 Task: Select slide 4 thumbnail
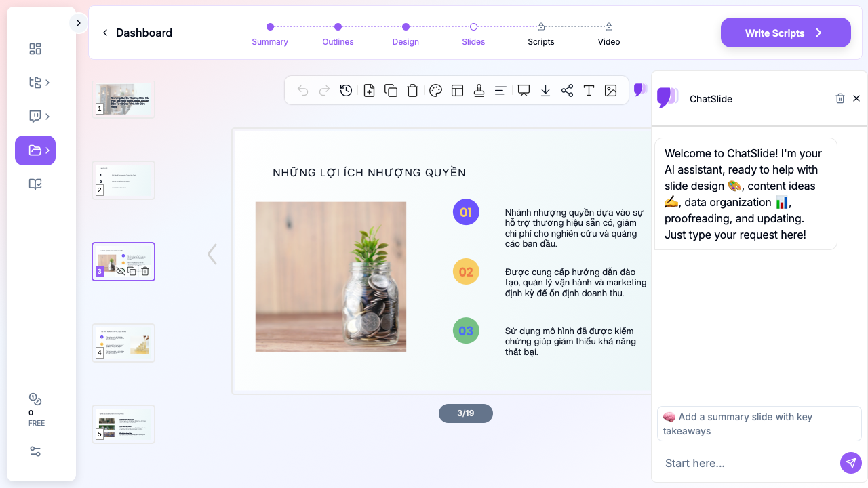pos(123,342)
